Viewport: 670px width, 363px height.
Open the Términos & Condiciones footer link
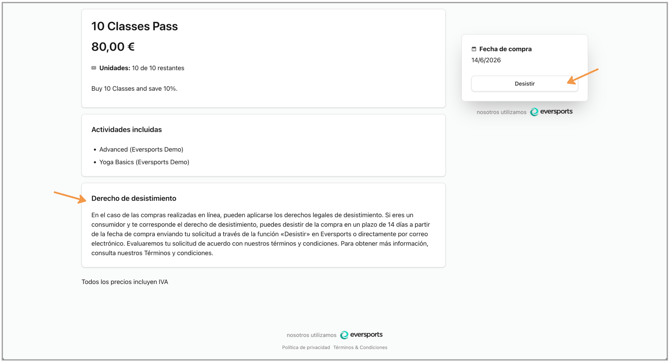(x=360, y=348)
